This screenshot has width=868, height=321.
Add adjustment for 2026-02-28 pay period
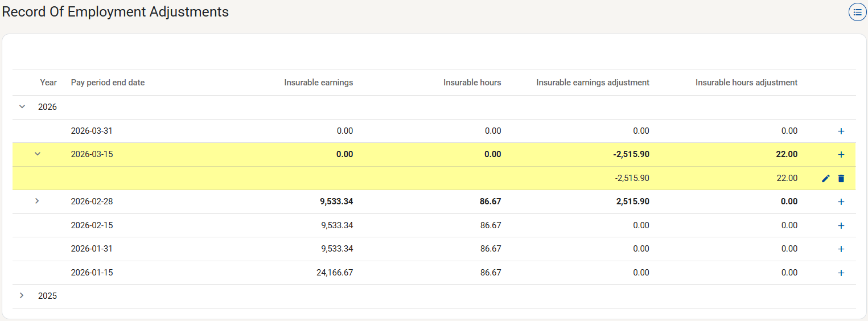[x=841, y=202]
